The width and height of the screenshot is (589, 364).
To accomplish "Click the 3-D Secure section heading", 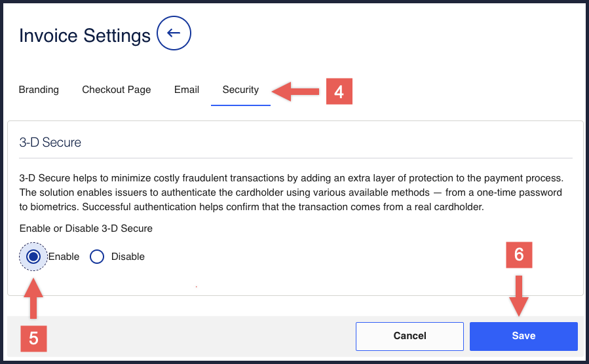I will click(50, 142).
